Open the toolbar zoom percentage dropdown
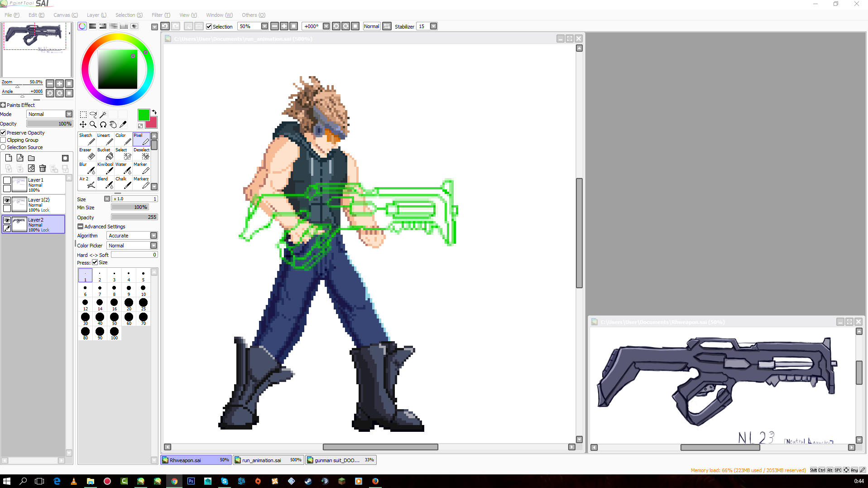 point(264,26)
